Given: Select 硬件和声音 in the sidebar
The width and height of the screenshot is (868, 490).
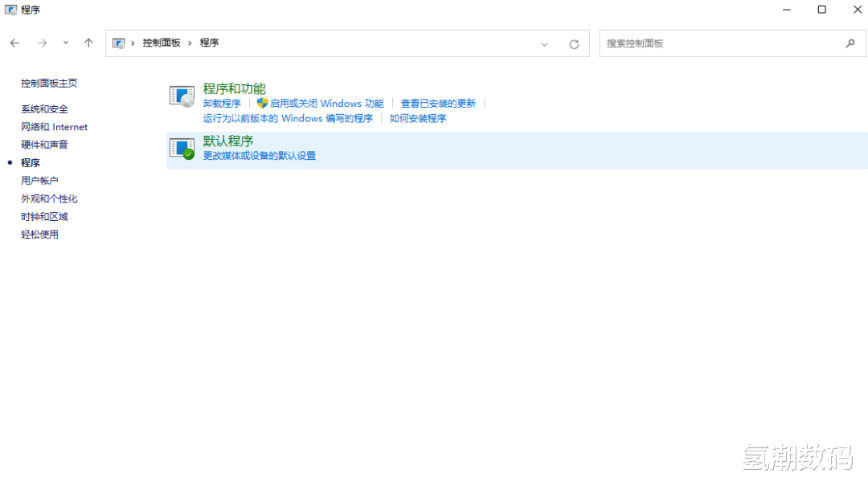Looking at the screenshot, I should (x=44, y=145).
